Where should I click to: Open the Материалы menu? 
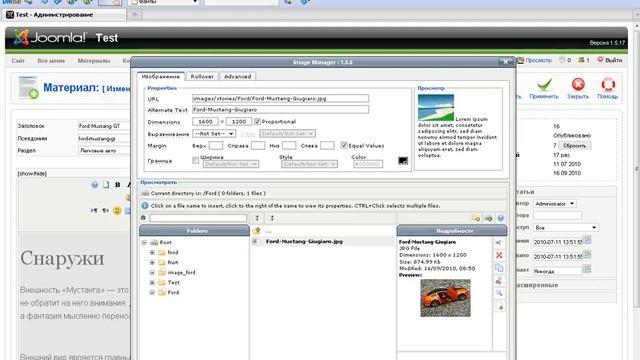pos(94,61)
